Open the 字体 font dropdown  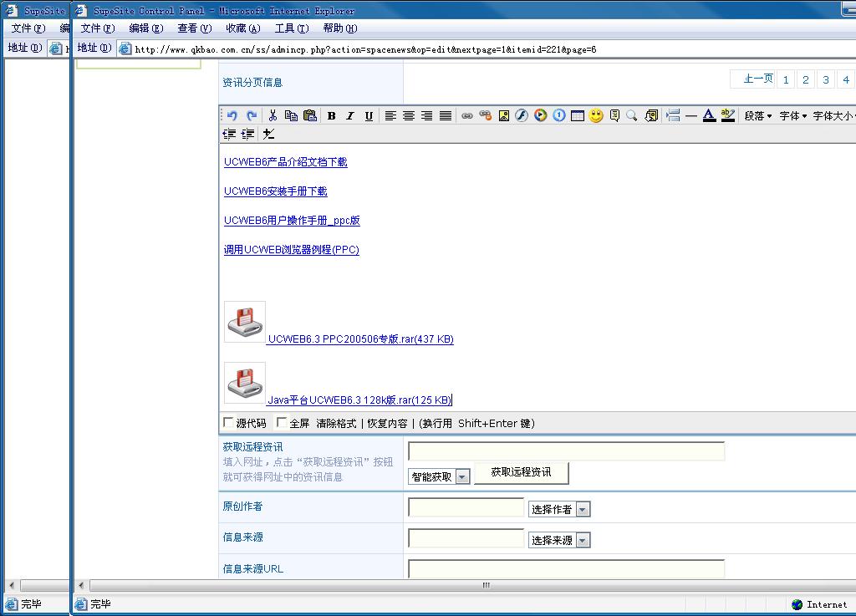tap(793, 115)
